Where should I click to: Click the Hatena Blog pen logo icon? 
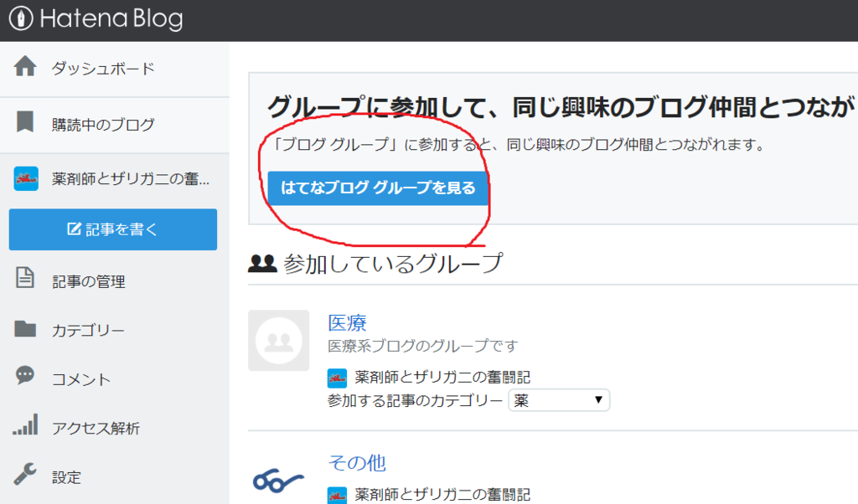(21, 18)
